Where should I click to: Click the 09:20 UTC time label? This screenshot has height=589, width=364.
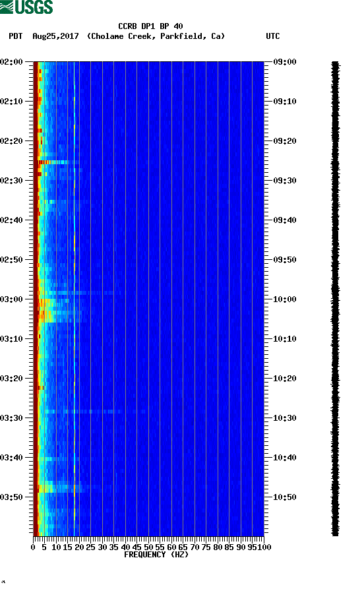point(285,141)
